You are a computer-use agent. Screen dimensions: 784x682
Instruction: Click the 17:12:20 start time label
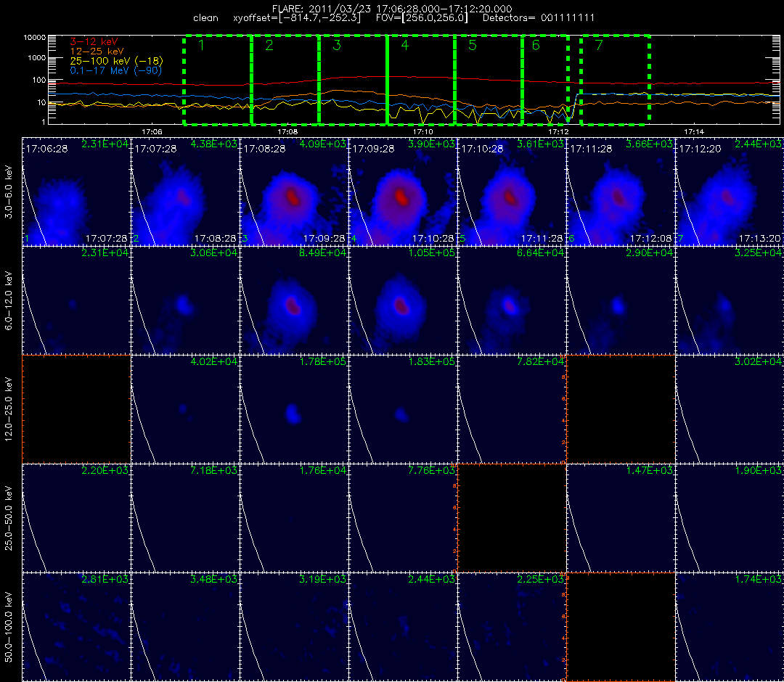700,149
